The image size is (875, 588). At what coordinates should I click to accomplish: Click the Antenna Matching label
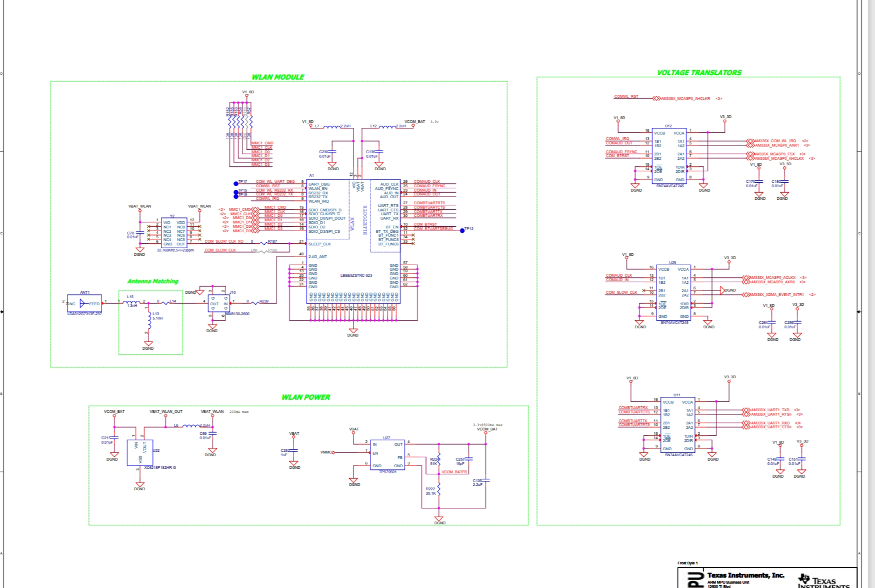tap(153, 282)
